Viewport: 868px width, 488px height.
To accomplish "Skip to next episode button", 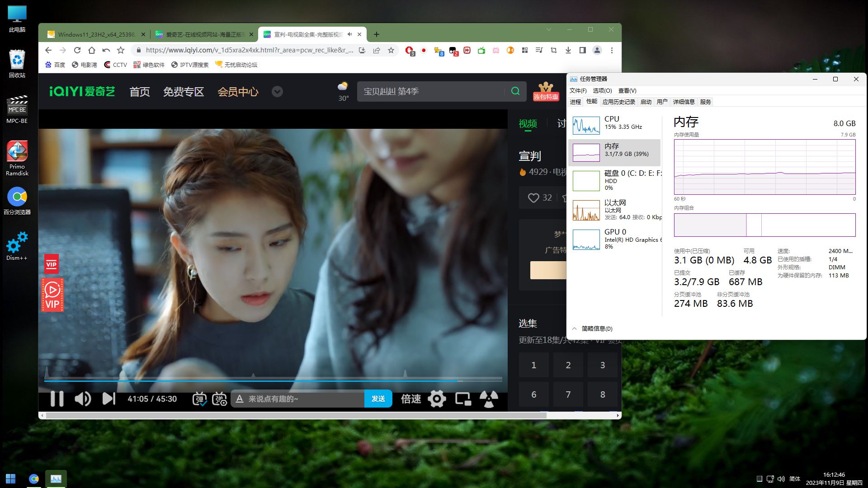I will point(108,399).
